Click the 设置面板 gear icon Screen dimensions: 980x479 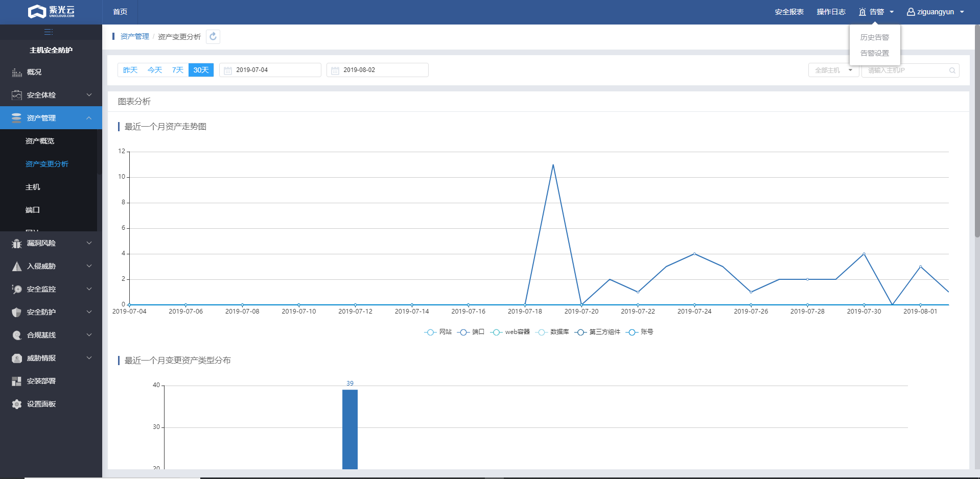(x=17, y=404)
